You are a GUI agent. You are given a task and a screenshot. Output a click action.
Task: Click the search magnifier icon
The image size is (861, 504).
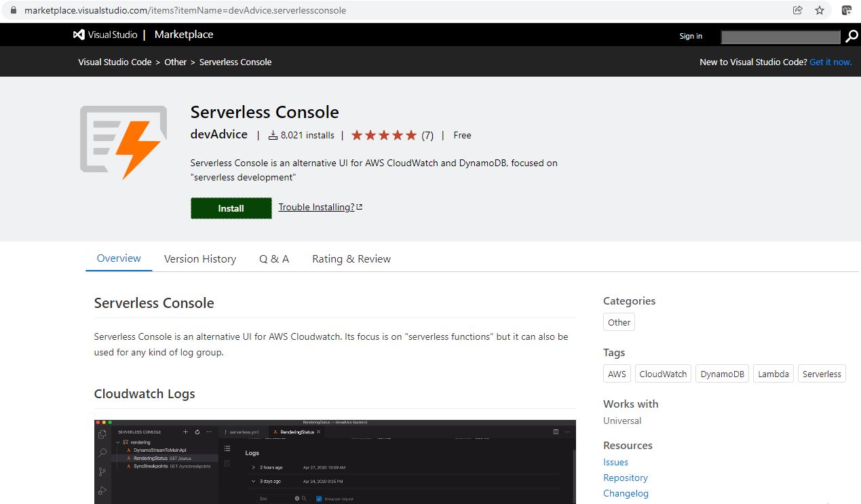(852, 36)
